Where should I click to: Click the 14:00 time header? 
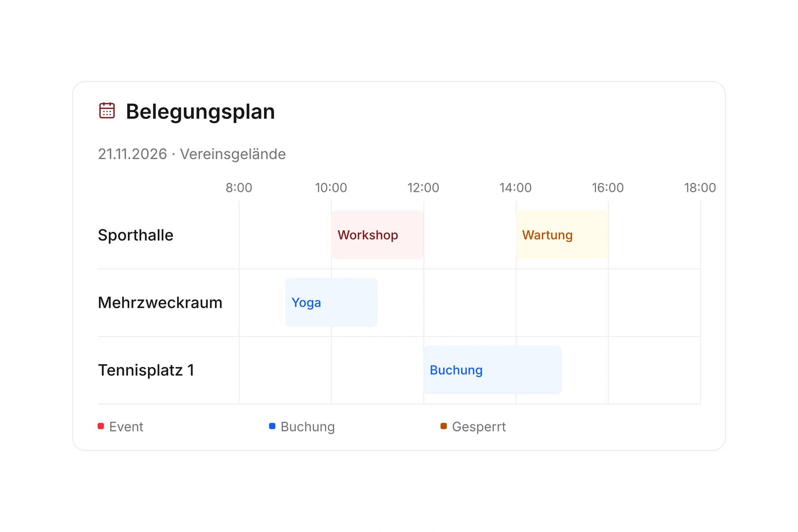coord(516,188)
